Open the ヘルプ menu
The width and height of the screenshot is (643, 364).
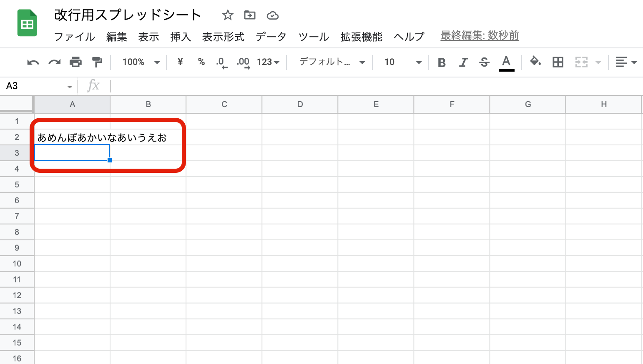pos(409,37)
